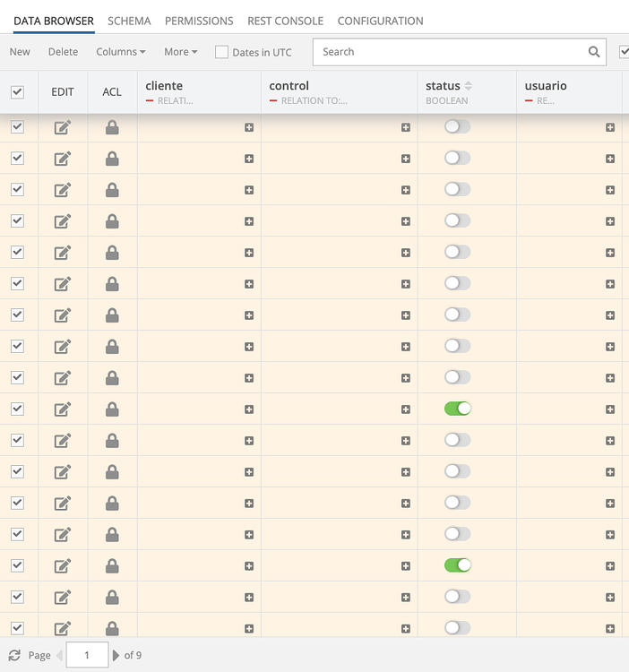Open the edit icon in the top row
The width and height of the screenshot is (629, 672).
pyautogui.click(x=63, y=127)
